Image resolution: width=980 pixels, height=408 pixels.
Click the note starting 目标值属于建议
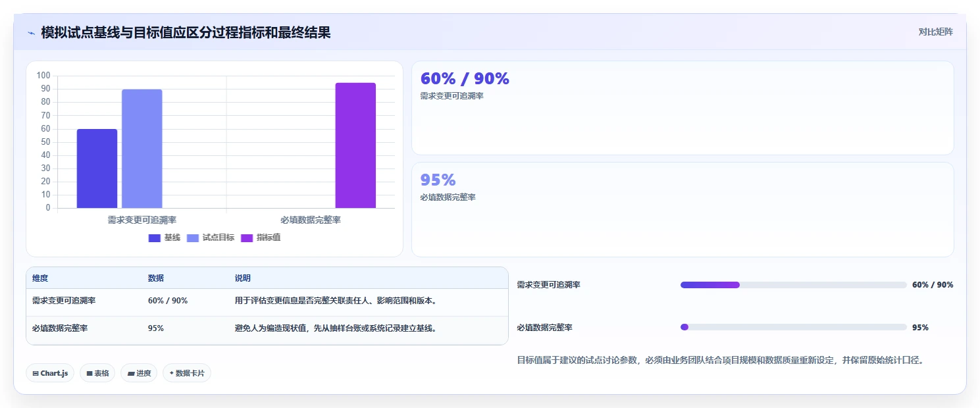[x=721, y=360]
